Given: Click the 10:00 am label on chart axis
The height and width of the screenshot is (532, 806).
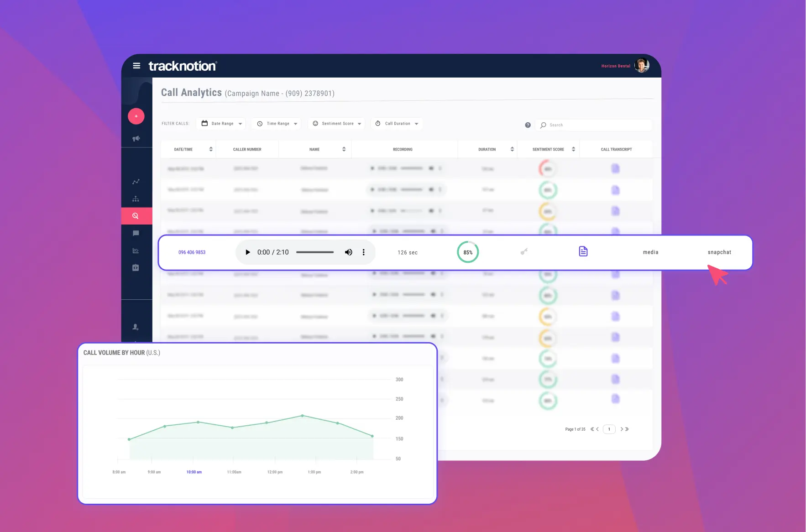Looking at the screenshot, I should [194, 472].
